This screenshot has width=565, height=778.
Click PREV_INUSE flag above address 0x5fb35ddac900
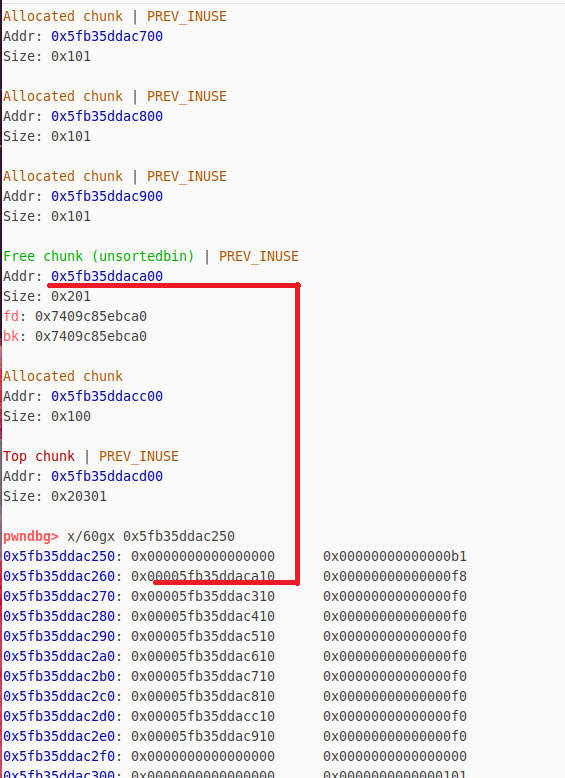(187, 176)
